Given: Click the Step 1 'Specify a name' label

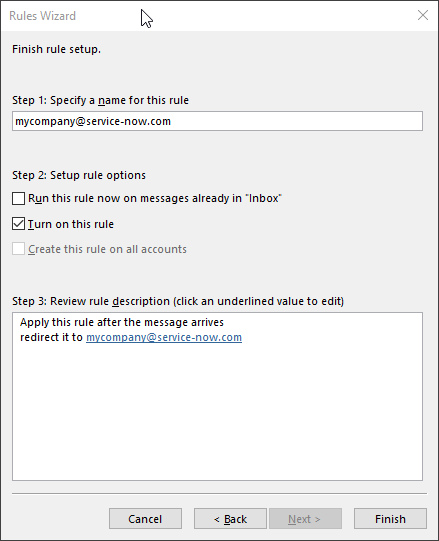Looking at the screenshot, I should click(100, 100).
